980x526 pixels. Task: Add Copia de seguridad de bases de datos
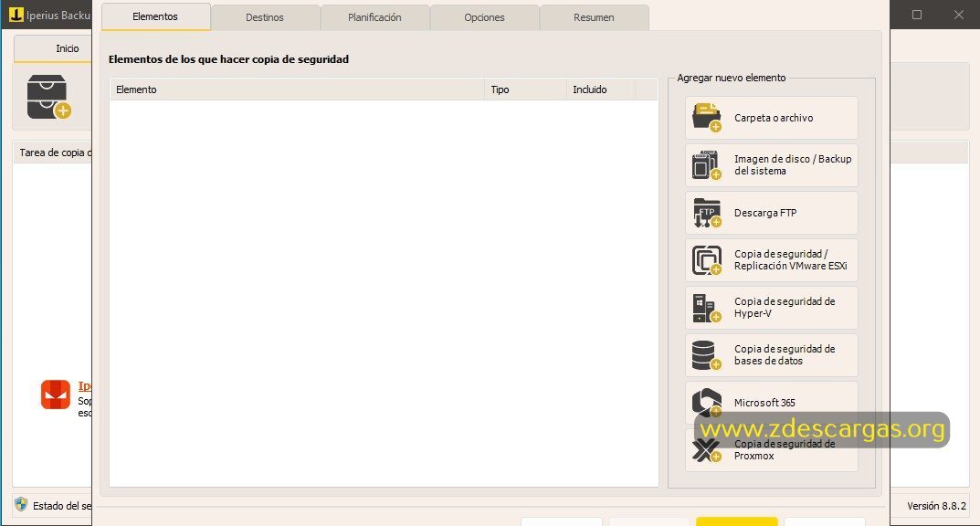pyautogui.click(x=771, y=355)
